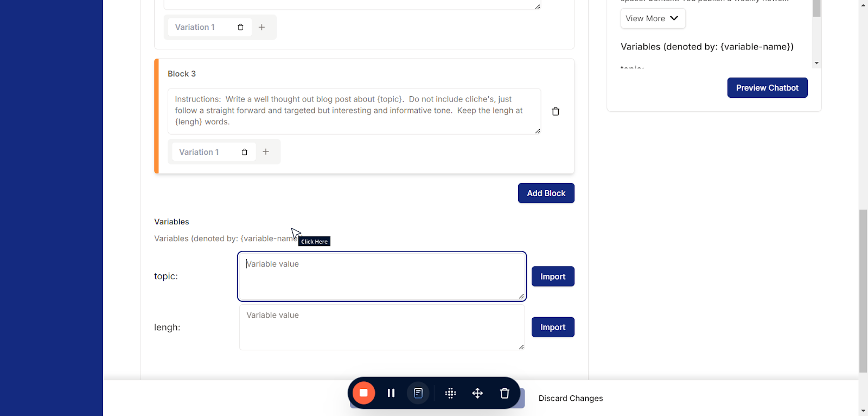
Task: Click the Add Block button
Action: pyautogui.click(x=546, y=193)
